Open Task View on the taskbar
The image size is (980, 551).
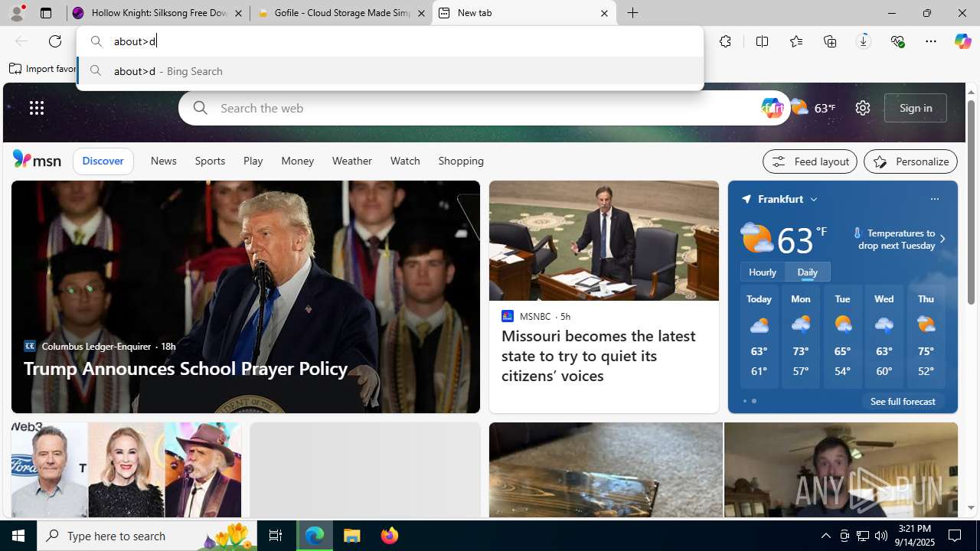coord(276,536)
